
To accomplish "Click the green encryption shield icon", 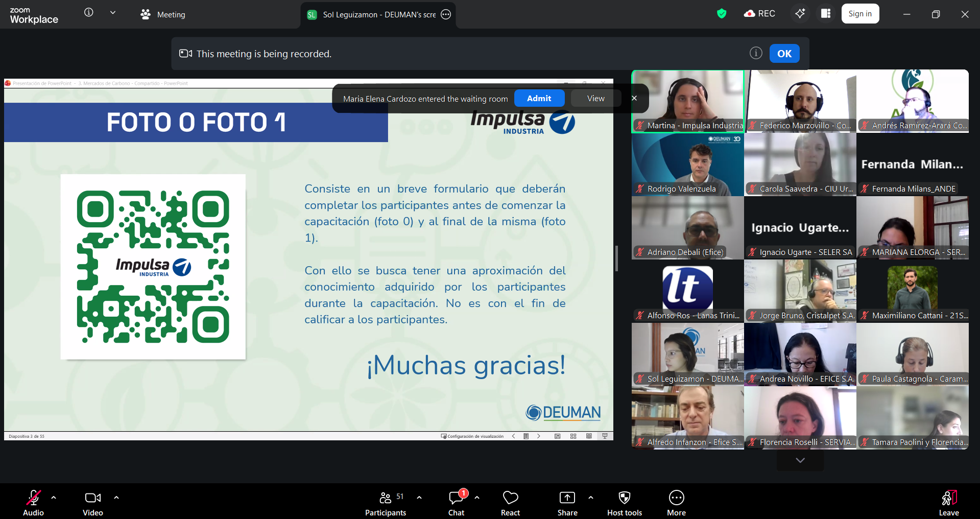I will (721, 14).
